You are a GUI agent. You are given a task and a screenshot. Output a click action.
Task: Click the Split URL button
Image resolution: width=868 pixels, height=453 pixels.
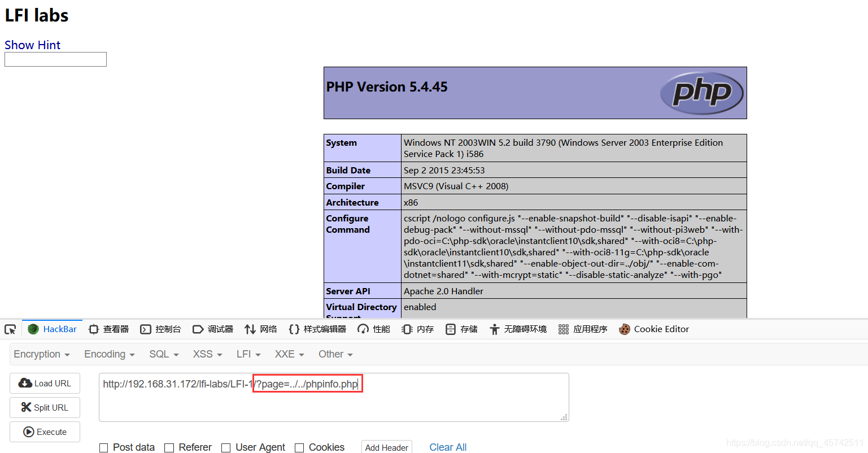(x=45, y=407)
